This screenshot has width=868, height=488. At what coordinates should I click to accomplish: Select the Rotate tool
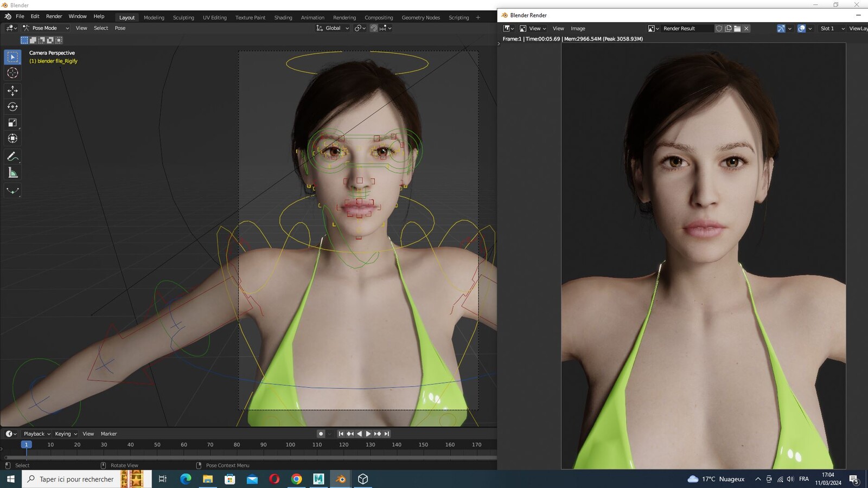[x=12, y=107]
